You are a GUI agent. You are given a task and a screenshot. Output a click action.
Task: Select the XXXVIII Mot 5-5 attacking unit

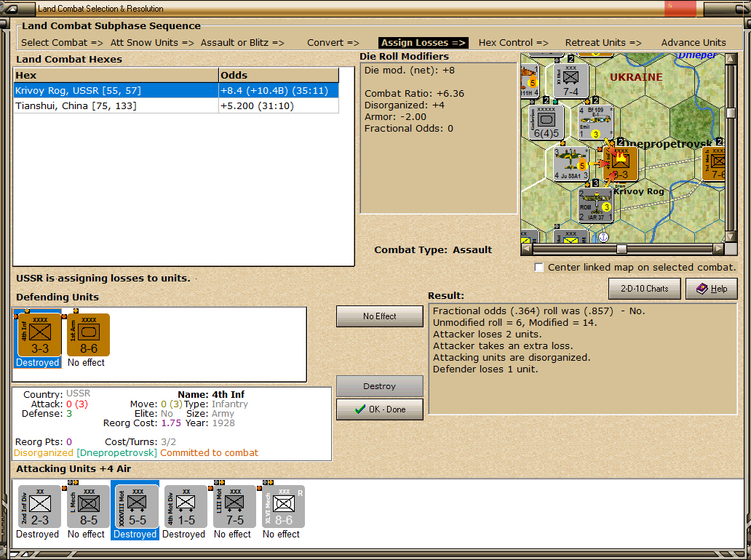coord(138,506)
